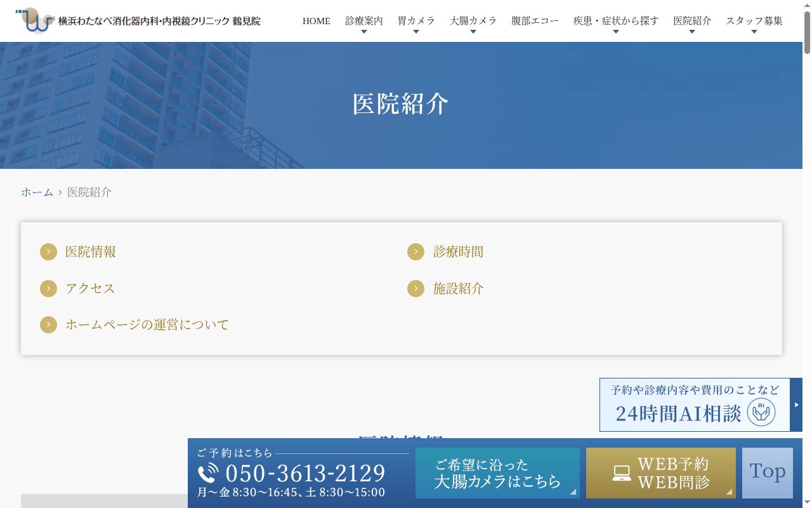Jump to the アクセス section link
The width and height of the screenshot is (812, 508).
(x=90, y=288)
